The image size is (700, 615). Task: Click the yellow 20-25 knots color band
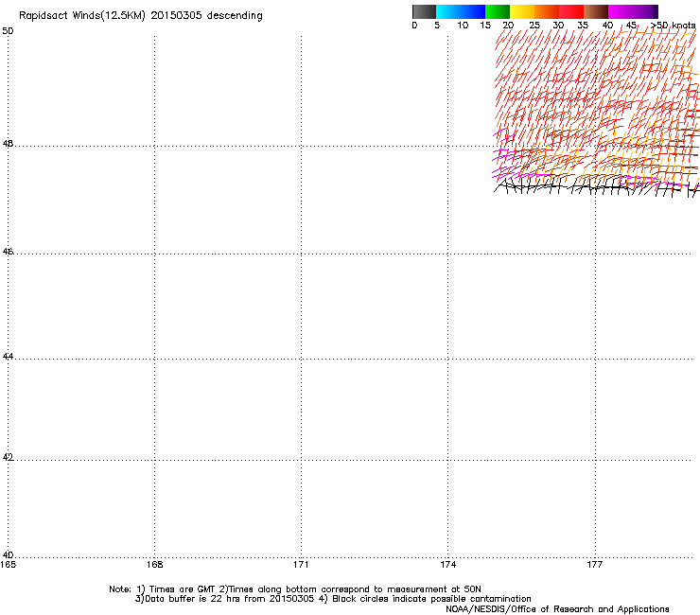click(522, 11)
